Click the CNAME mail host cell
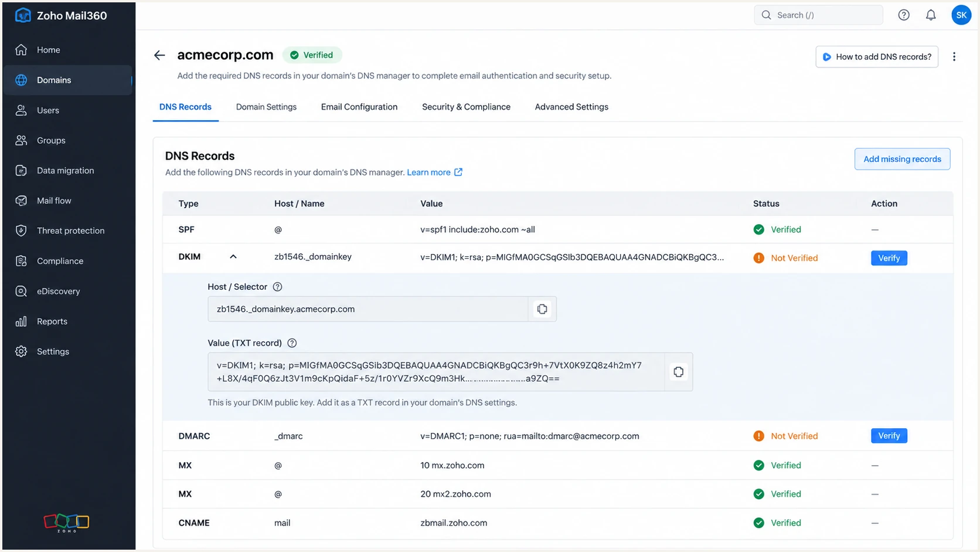The height and width of the screenshot is (552, 980). (282, 523)
